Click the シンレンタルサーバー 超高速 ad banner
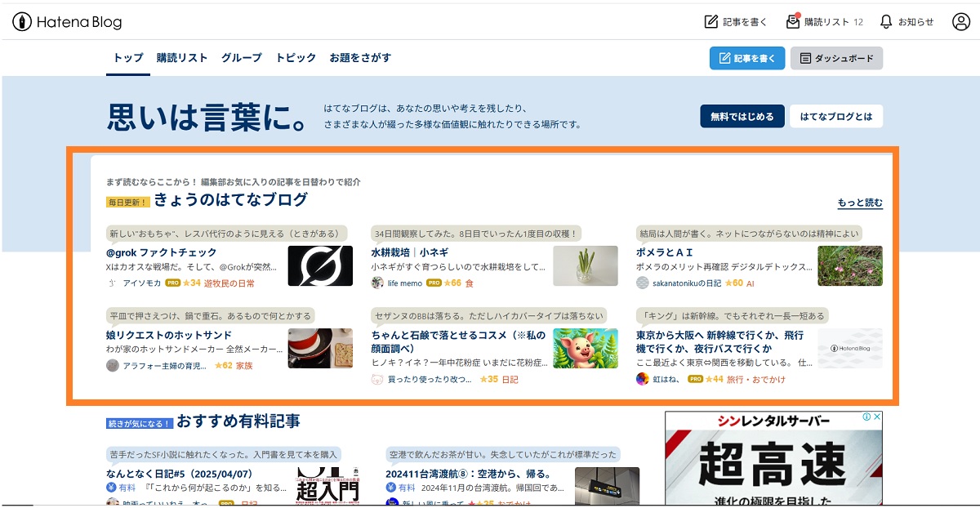Image resolution: width=980 pixels, height=508 pixels. (773, 459)
